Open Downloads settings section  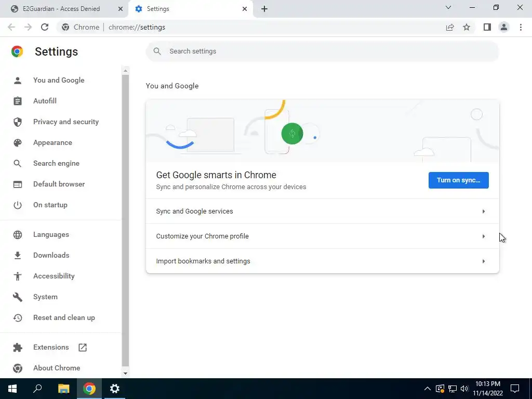click(61, 256)
